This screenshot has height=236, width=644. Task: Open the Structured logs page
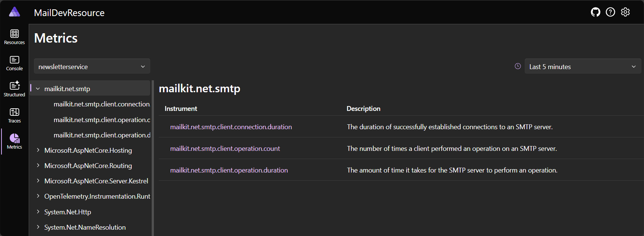pos(14,89)
